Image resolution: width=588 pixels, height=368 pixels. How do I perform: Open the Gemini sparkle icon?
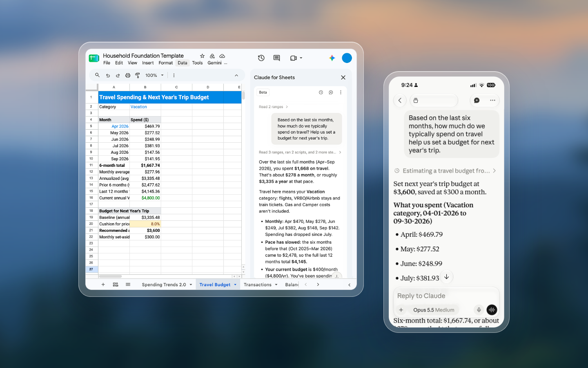332,58
